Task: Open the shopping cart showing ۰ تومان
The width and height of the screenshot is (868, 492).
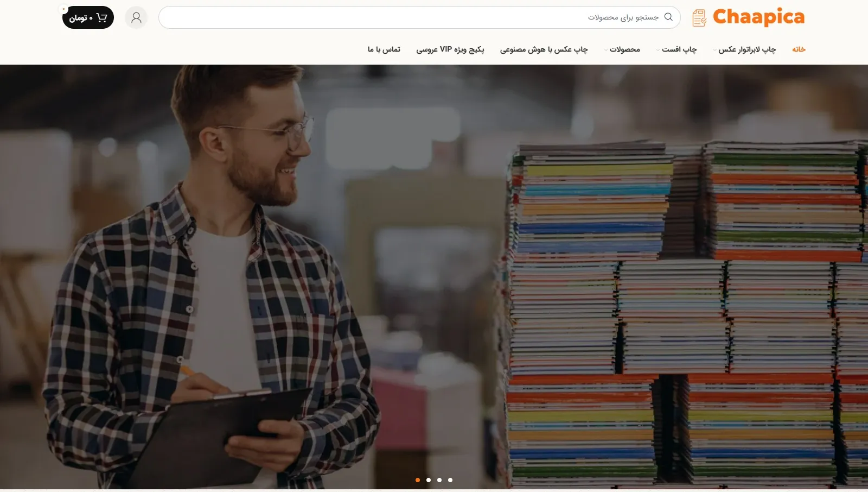Action: 88,18
